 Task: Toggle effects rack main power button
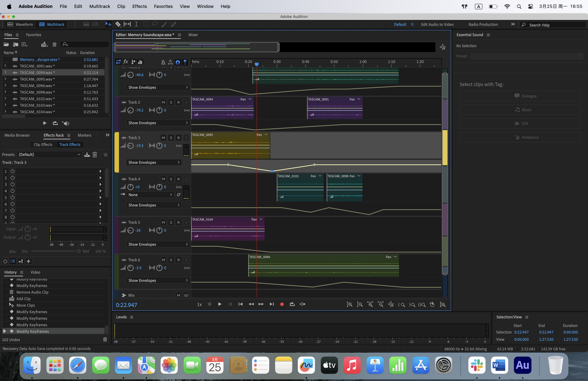point(5,261)
